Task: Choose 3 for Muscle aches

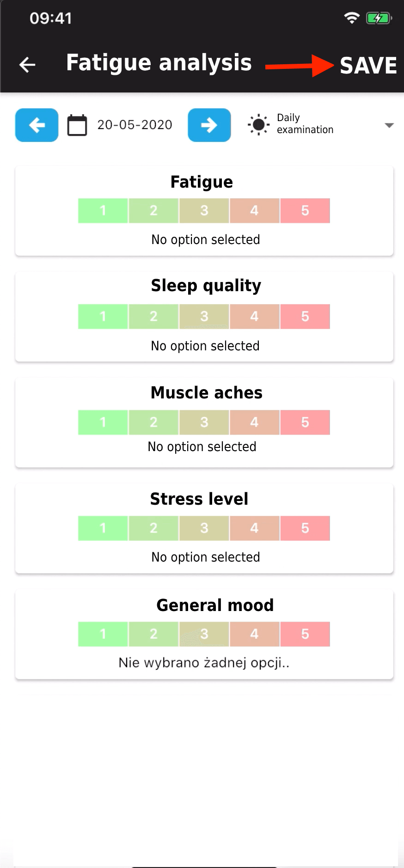Action: (204, 422)
